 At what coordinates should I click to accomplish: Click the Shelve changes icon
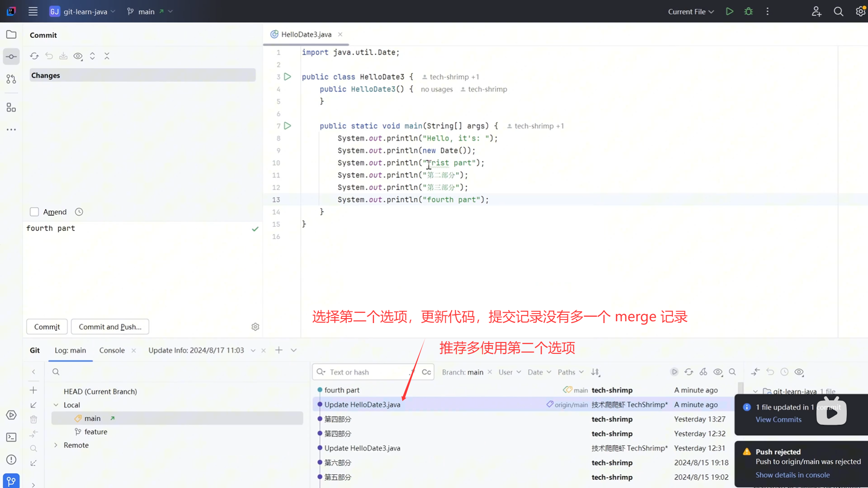click(63, 56)
